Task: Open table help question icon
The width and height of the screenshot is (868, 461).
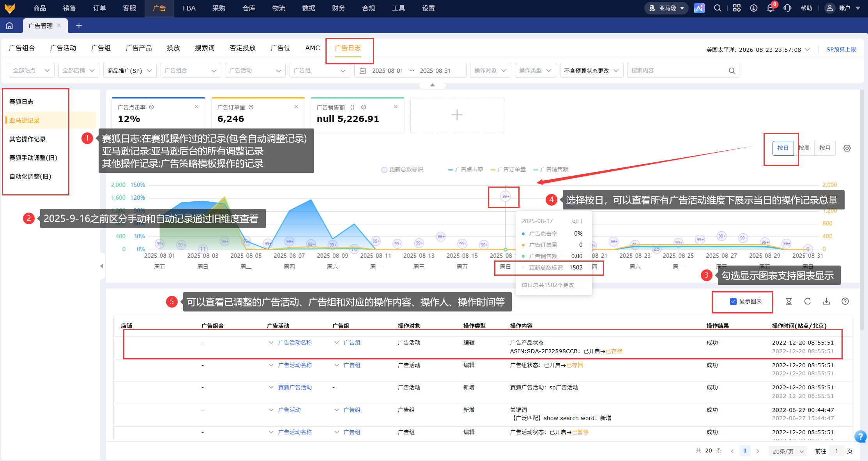Action: coord(845,301)
